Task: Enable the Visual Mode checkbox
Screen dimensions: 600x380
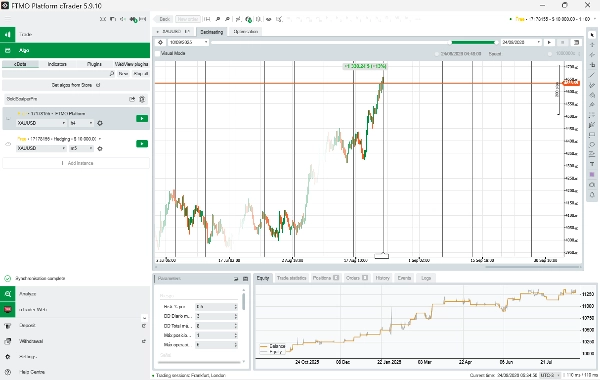Action: (x=158, y=54)
